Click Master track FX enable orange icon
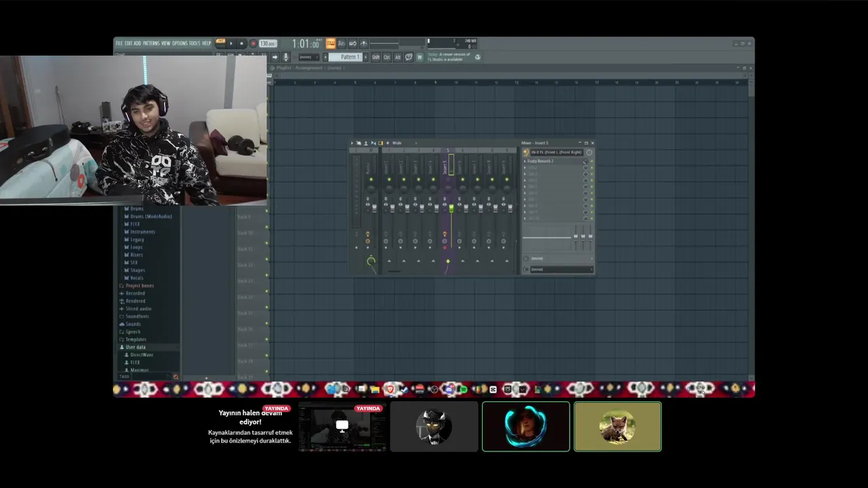 click(x=368, y=234)
